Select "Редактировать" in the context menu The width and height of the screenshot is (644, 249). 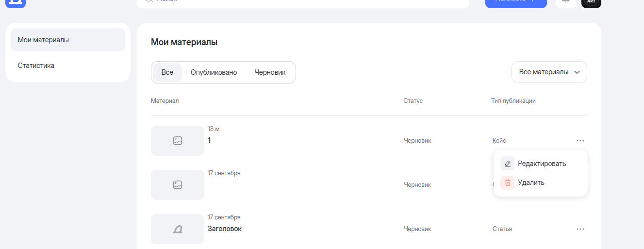542,164
